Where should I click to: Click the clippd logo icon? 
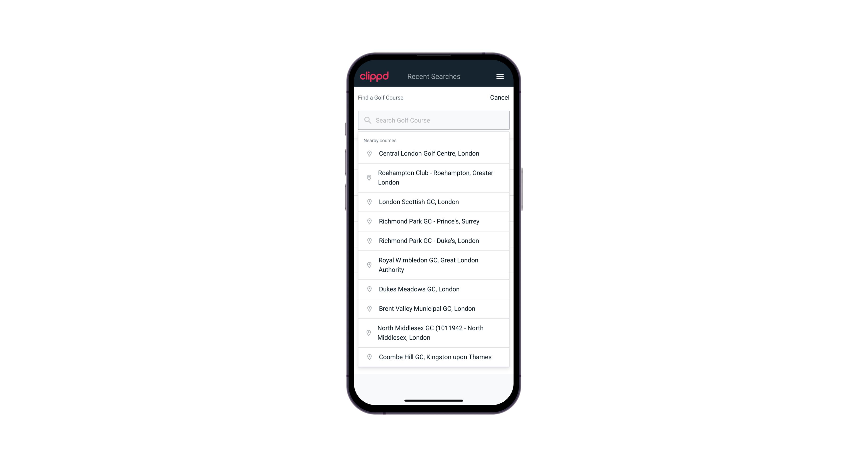[x=374, y=76]
